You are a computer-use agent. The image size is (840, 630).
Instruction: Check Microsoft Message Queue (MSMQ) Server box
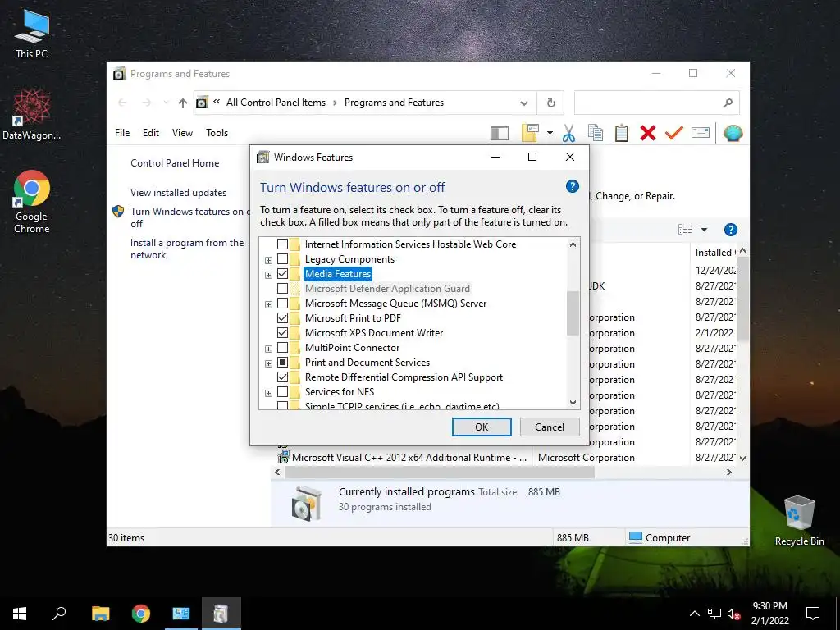coord(282,304)
